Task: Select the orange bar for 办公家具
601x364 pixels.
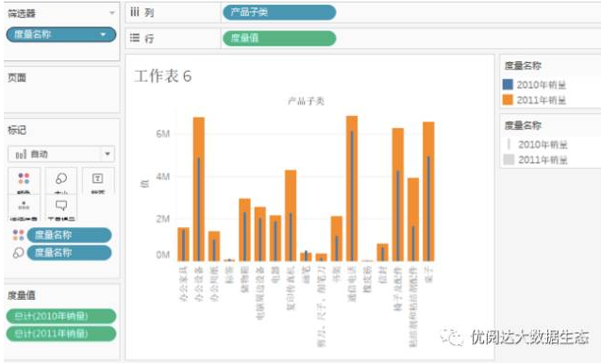Action: (x=183, y=244)
